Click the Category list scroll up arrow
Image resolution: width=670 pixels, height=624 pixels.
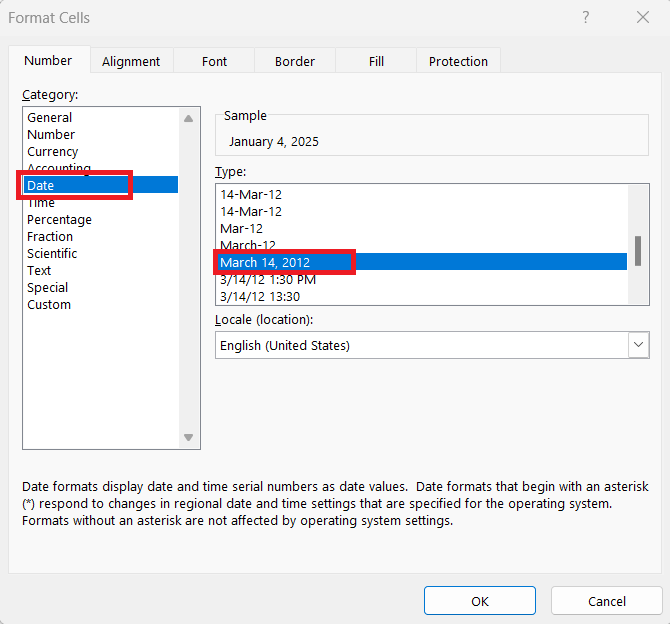[188, 119]
